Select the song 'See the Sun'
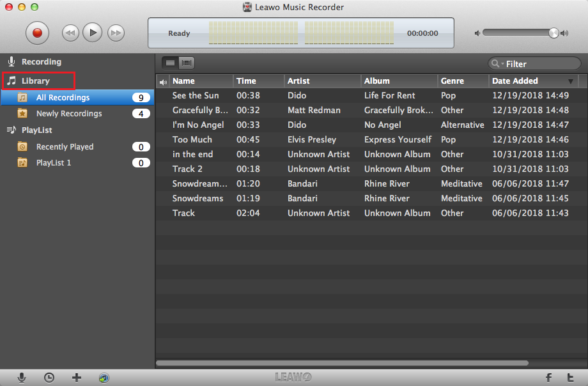Image resolution: width=588 pixels, height=386 pixels. click(x=196, y=96)
